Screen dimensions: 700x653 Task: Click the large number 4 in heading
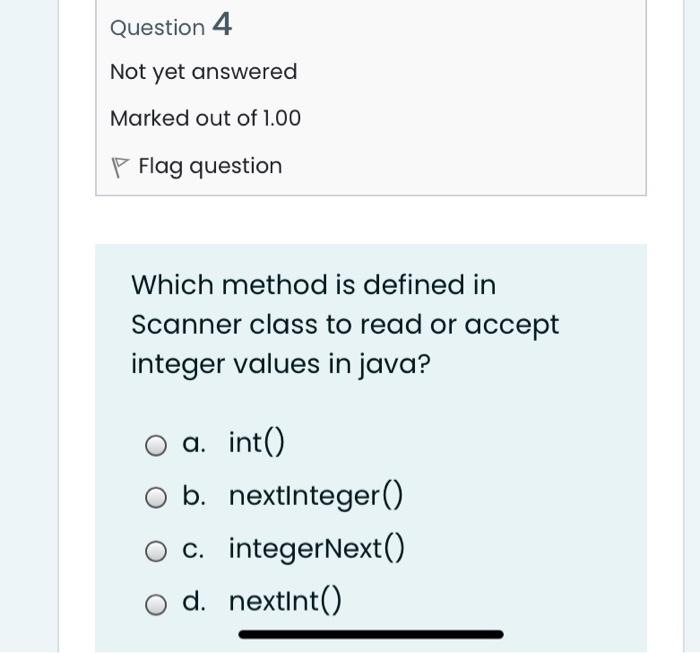222,25
